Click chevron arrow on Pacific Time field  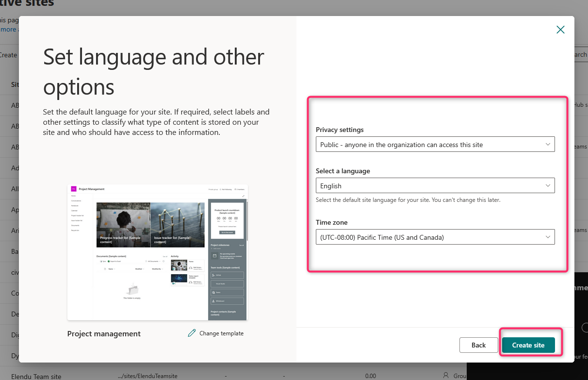548,237
